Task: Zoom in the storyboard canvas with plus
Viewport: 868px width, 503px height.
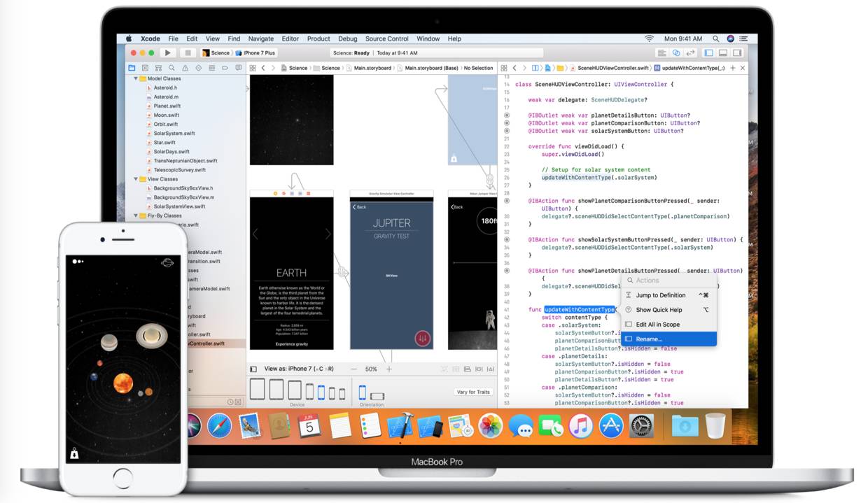Action: [x=389, y=369]
